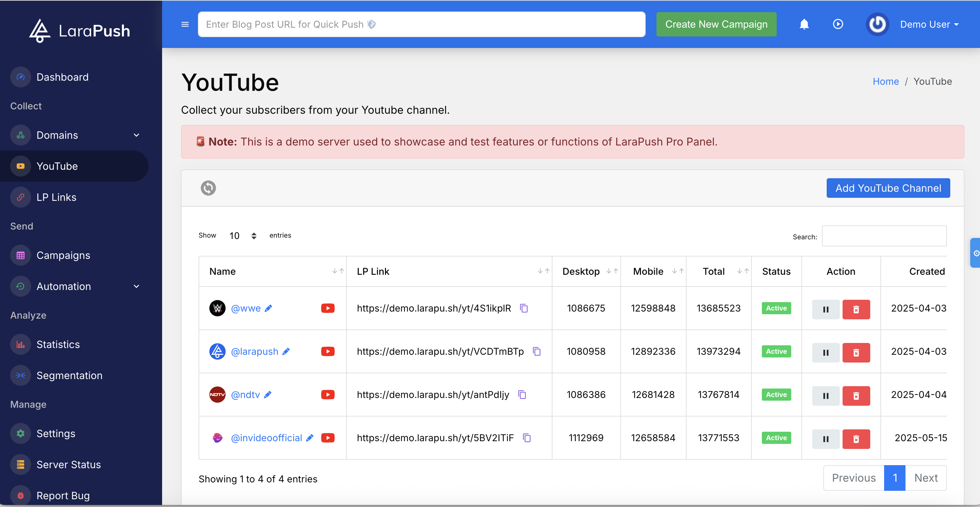
Task: Go to Previous page
Action: point(853,478)
